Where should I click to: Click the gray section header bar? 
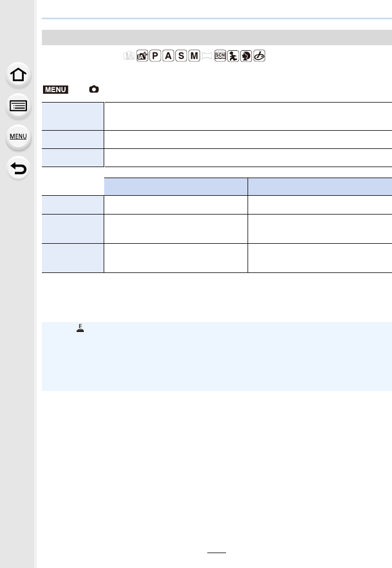(x=217, y=37)
